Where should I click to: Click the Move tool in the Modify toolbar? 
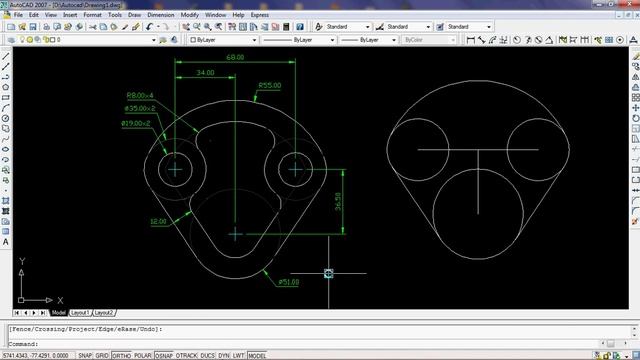coord(636,108)
